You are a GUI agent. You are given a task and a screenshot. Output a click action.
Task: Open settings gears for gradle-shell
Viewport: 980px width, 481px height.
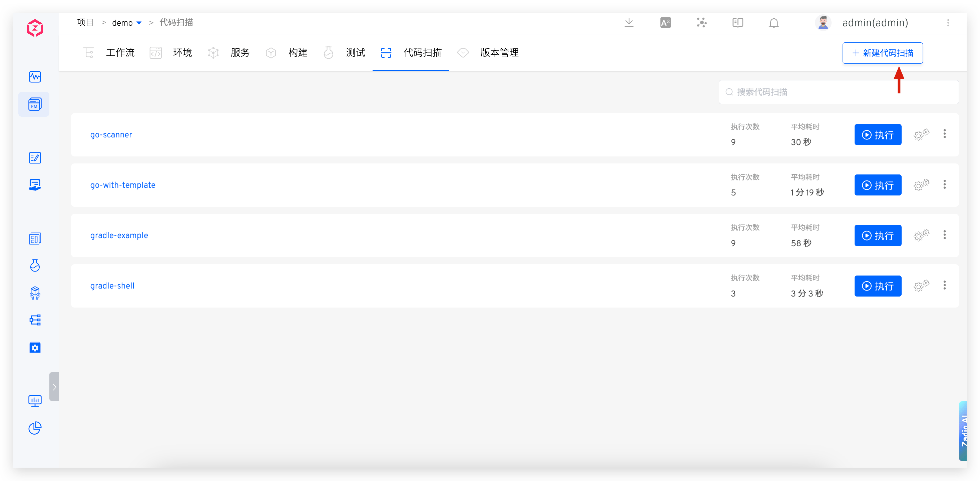[x=921, y=286]
